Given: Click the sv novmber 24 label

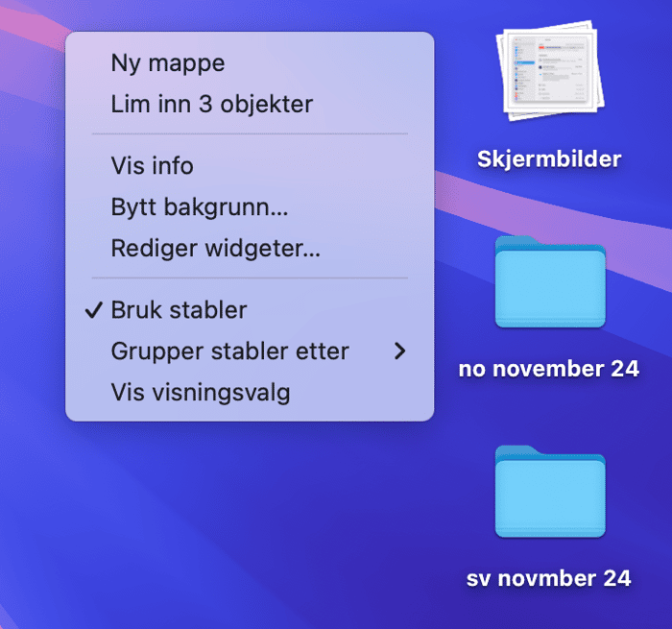Looking at the screenshot, I should click(548, 578).
